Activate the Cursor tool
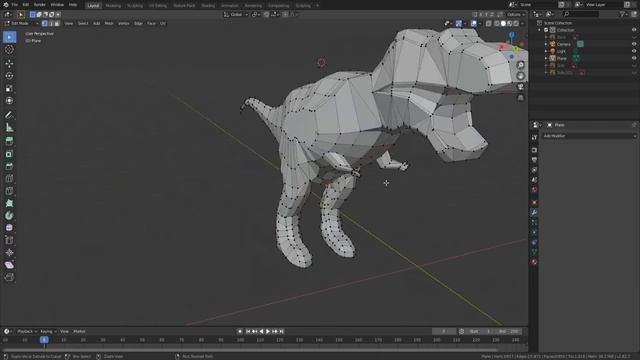The width and height of the screenshot is (640, 360). click(9, 50)
